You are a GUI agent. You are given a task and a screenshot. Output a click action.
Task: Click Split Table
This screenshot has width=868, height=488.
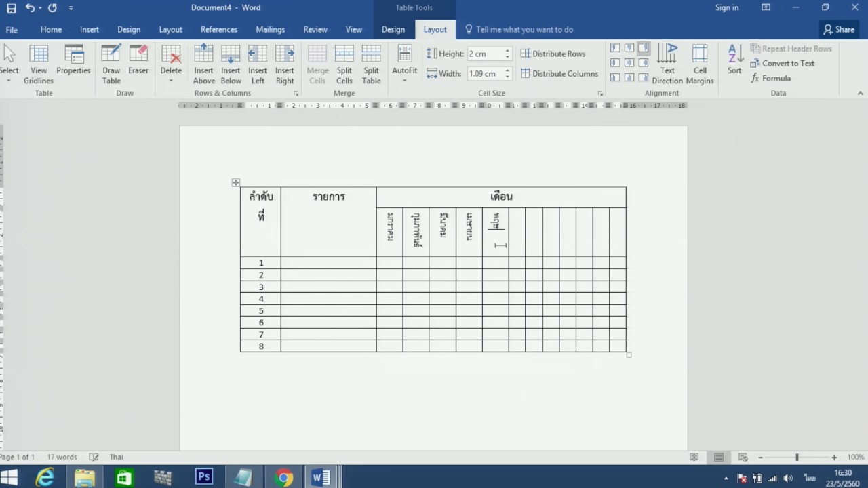(371, 65)
